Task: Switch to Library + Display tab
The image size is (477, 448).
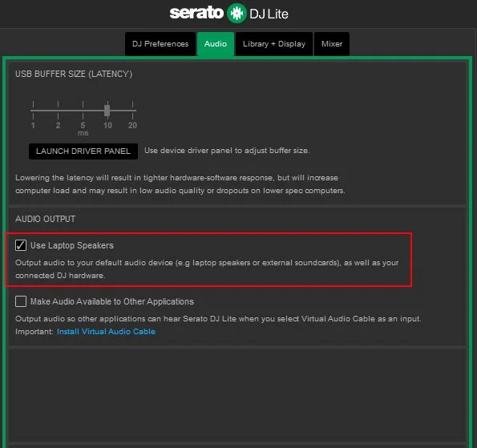Action: point(274,44)
